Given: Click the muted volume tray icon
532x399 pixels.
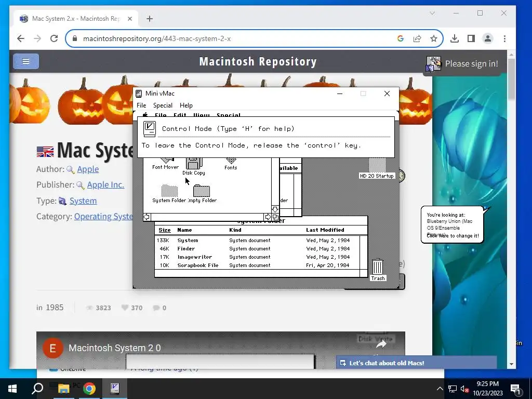Looking at the screenshot, I should tap(464, 389).
